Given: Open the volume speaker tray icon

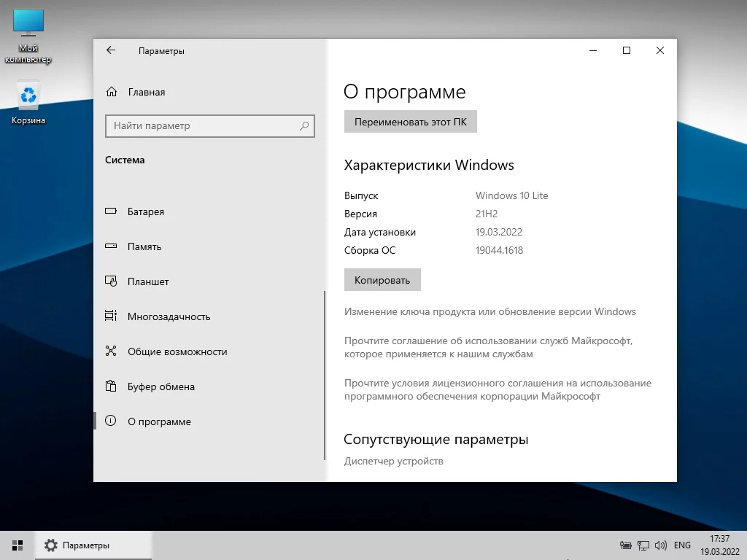Looking at the screenshot, I should 661,545.
